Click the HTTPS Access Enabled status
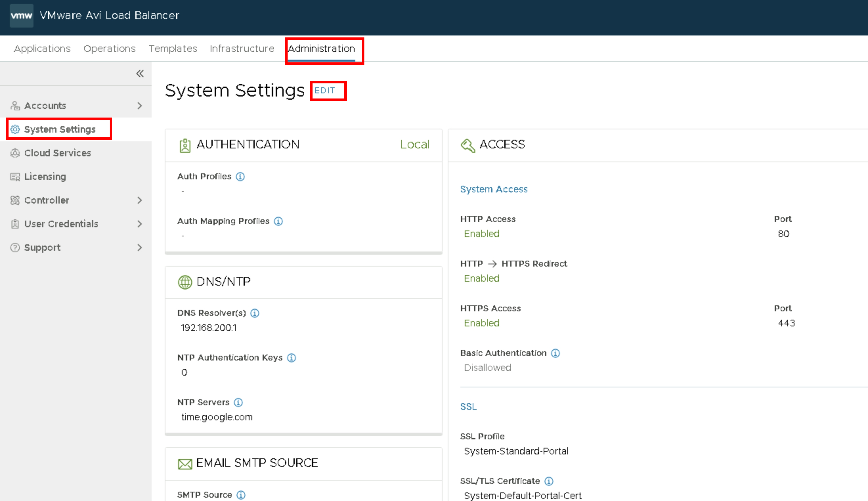 pyautogui.click(x=482, y=323)
